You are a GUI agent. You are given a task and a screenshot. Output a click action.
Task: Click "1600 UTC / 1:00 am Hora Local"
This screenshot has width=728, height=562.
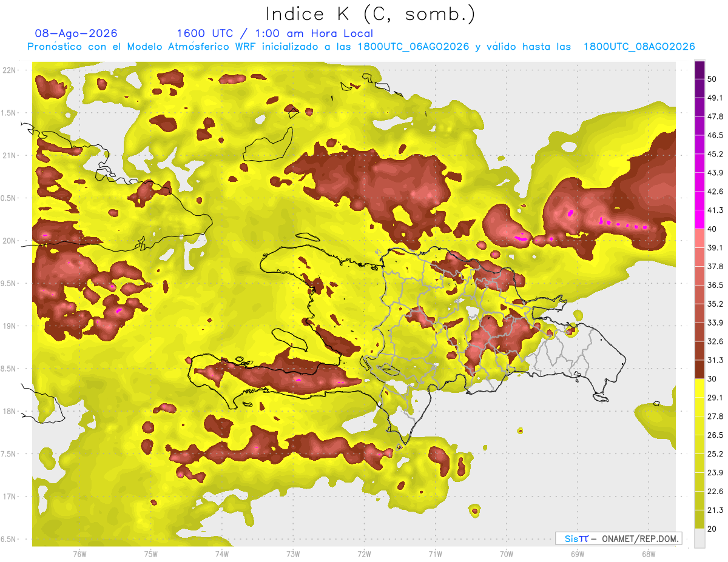coord(275,33)
